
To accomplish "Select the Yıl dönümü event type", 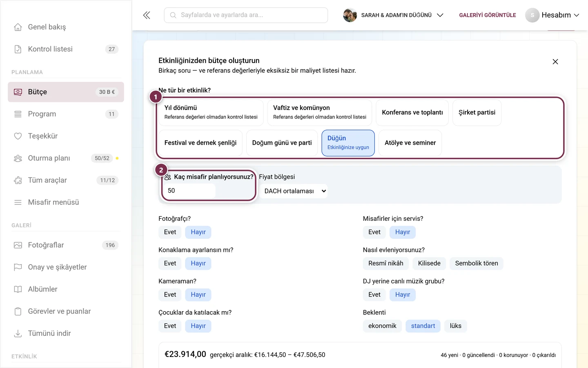I will pos(211,112).
